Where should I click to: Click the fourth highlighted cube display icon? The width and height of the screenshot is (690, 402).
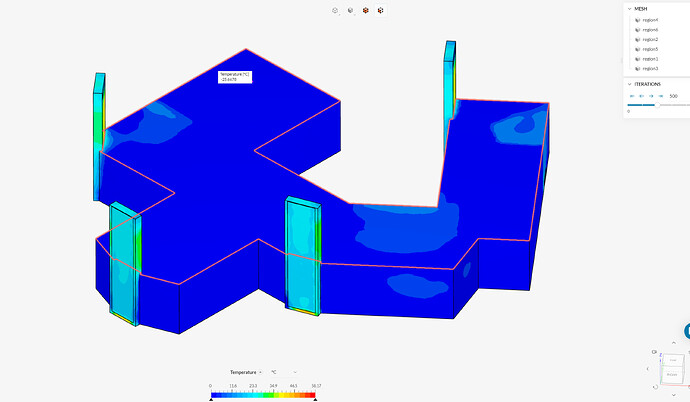[381, 10]
